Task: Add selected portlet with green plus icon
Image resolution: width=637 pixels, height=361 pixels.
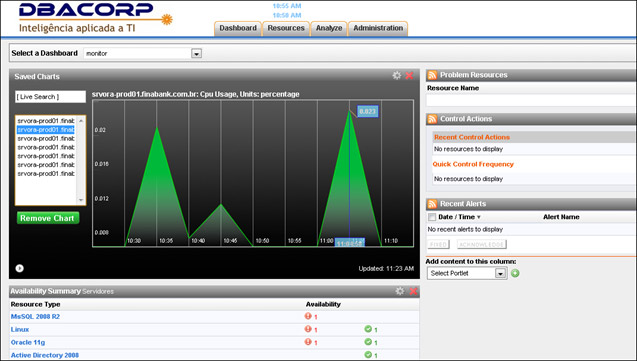Action: (x=515, y=273)
